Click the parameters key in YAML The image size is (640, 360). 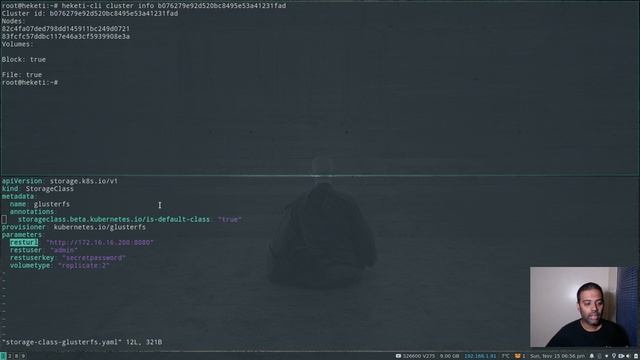(x=22, y=235)
